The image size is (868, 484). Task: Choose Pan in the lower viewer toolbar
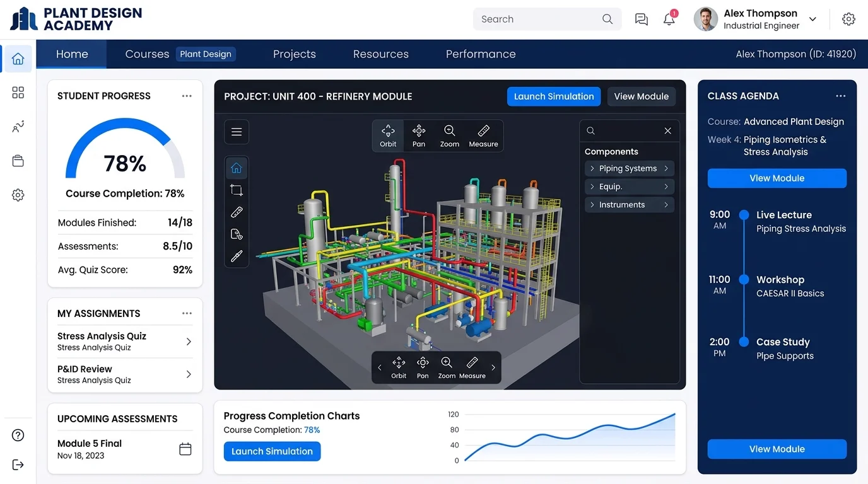click(423, 367)
